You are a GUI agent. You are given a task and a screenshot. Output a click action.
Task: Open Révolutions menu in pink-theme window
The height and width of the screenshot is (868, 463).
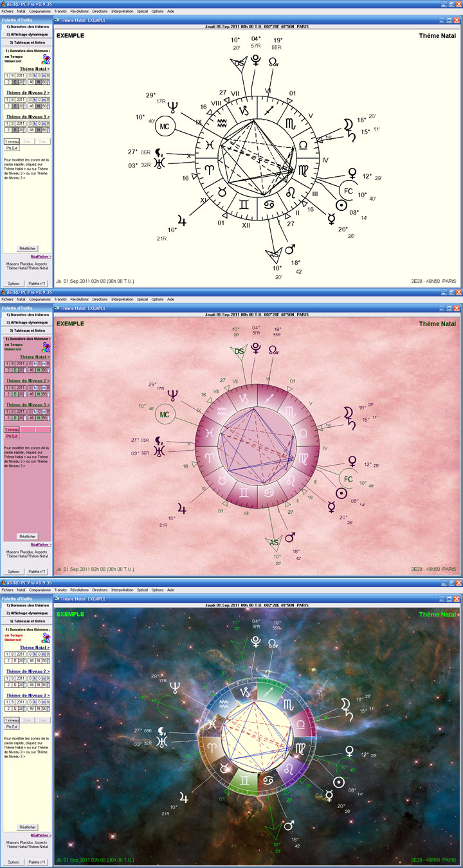(80, 299)
